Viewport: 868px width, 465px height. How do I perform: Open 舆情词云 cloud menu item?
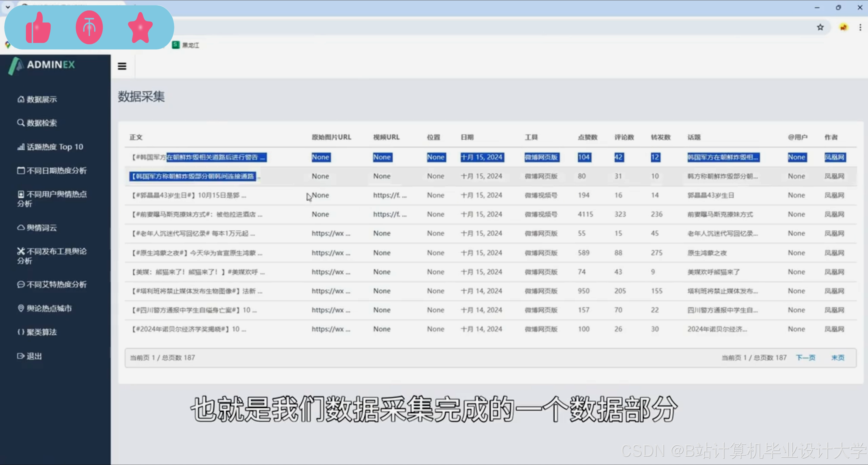pos(37,228)
